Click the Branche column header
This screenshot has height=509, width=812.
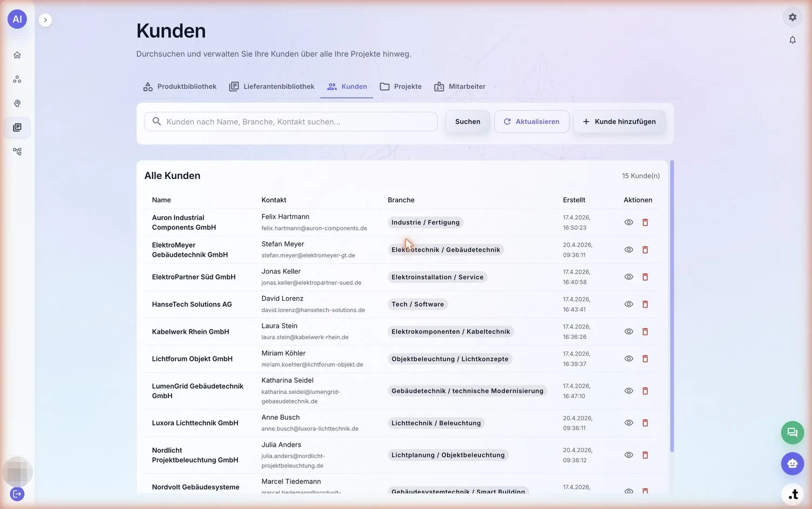[x=401, y=200]
